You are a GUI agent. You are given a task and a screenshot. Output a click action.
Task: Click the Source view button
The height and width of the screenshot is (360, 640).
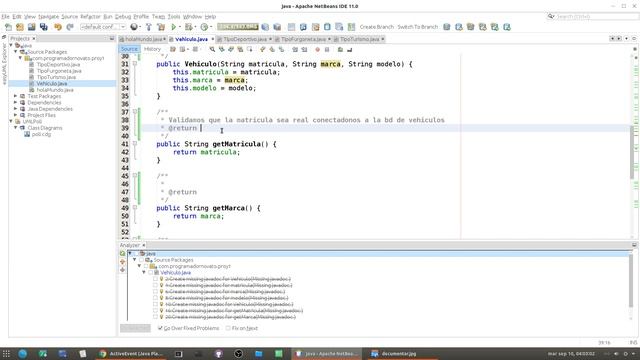(129, 49)
